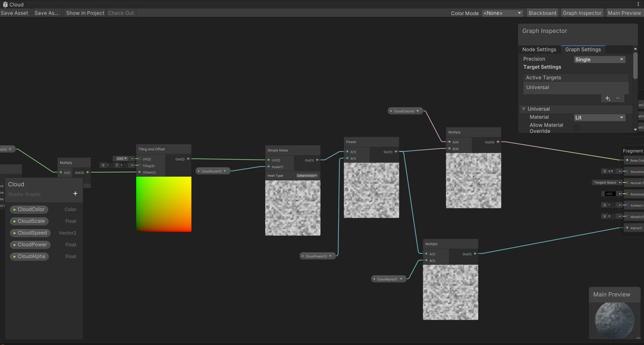Click Power node B(1) input port
644x345 pixels.
347,158
